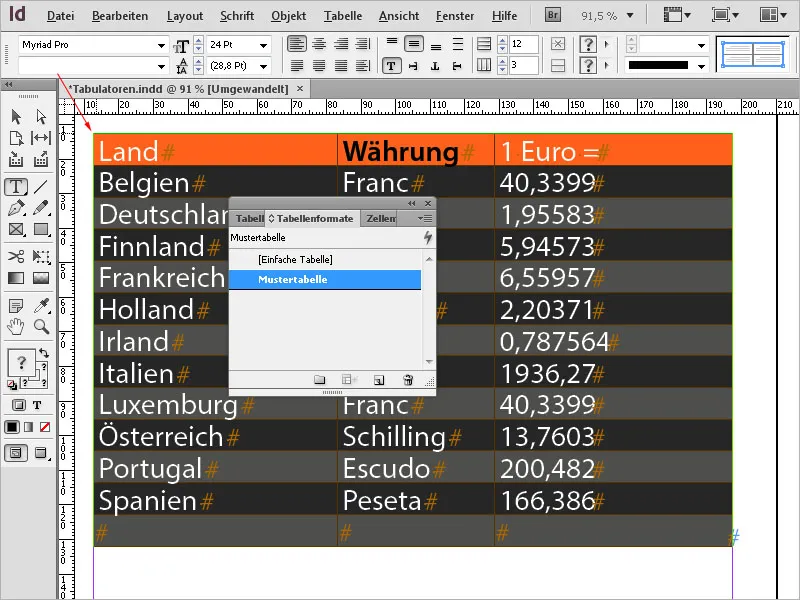Click swap fill and stroke arrow
Viewport: 800px width, 600px height.
[x=44, y=353]
